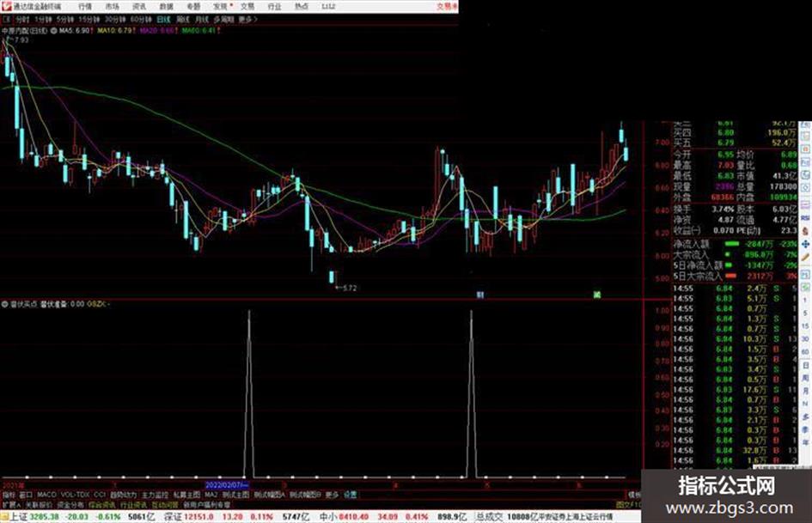This screenshot has width=812, height=523.
Task: Expand the 更多 period options
Action: (x=247, y=20)
